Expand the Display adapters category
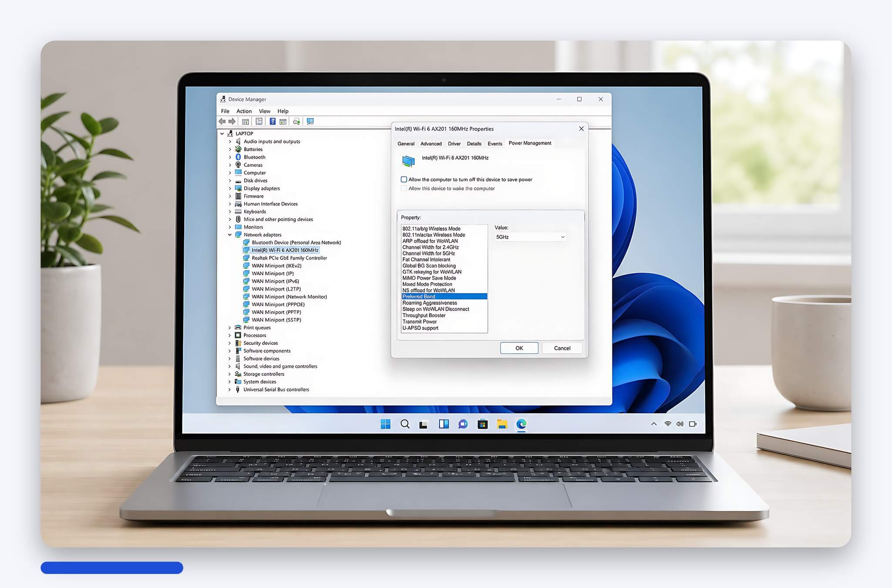Viewport: 892px width, 588px height. pyautogui.click(x=230, y=189)
